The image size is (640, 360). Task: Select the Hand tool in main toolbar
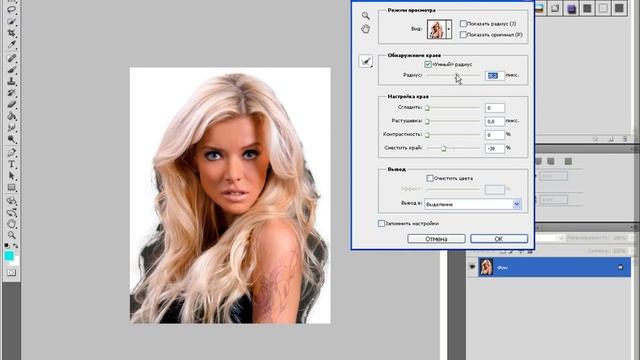(11, 224)
